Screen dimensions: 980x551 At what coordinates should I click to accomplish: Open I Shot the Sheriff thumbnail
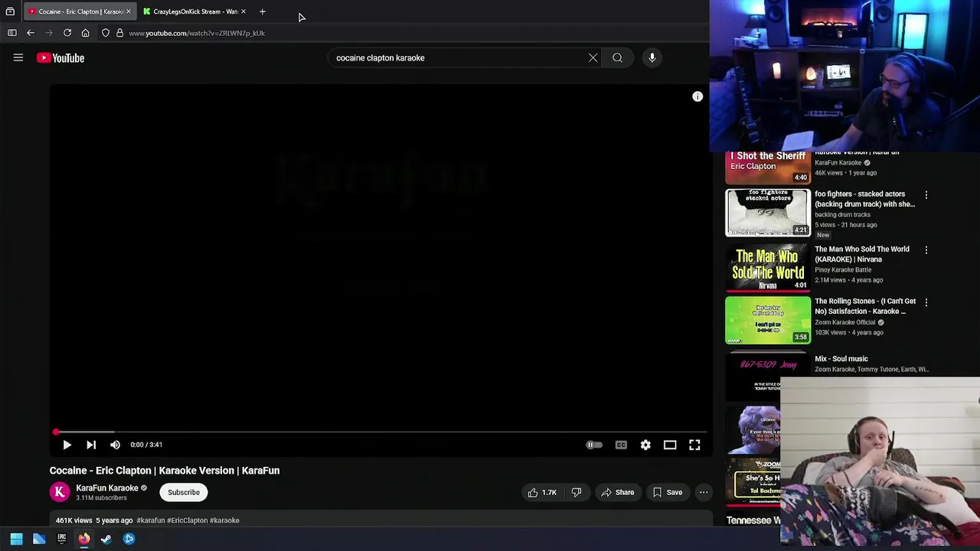coord(768,167)
